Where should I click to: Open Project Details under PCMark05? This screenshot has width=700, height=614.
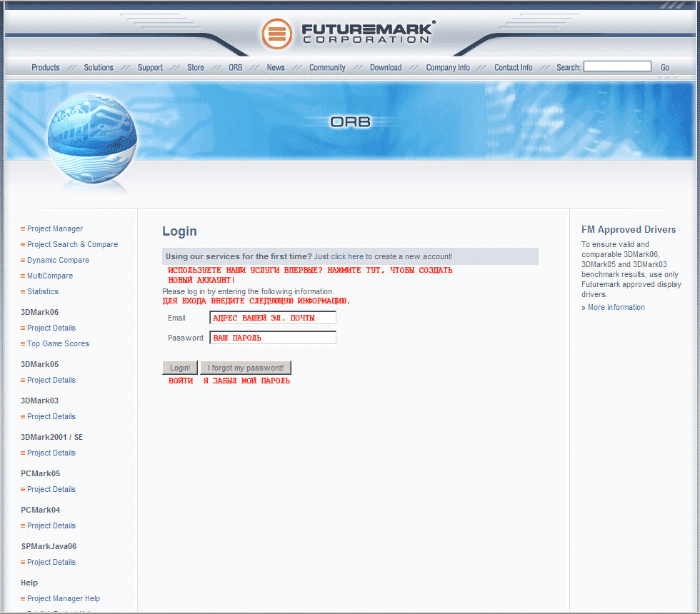point(51,489)
